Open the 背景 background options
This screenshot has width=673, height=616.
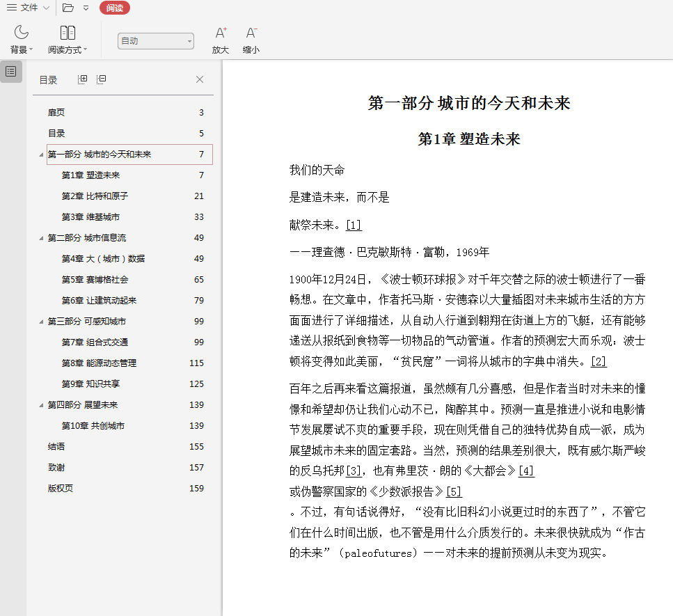coord(22,40)
